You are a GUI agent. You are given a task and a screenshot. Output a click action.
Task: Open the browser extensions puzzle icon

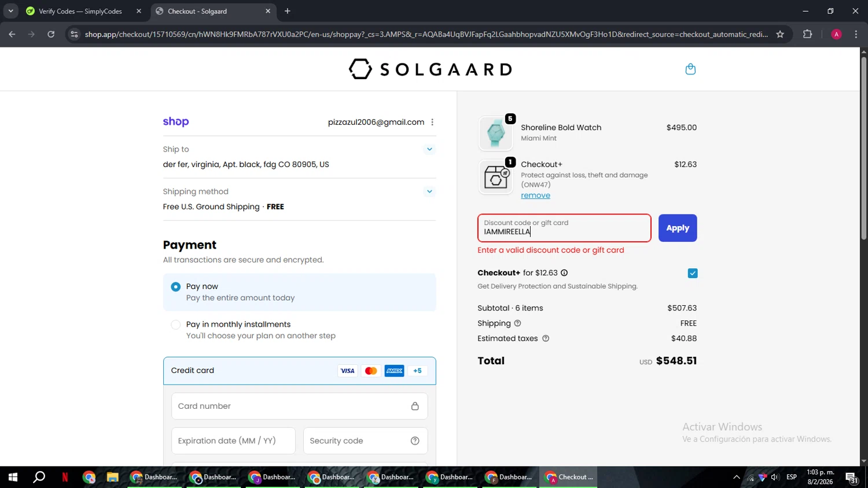pyautogui.click(x=808, y=34)
